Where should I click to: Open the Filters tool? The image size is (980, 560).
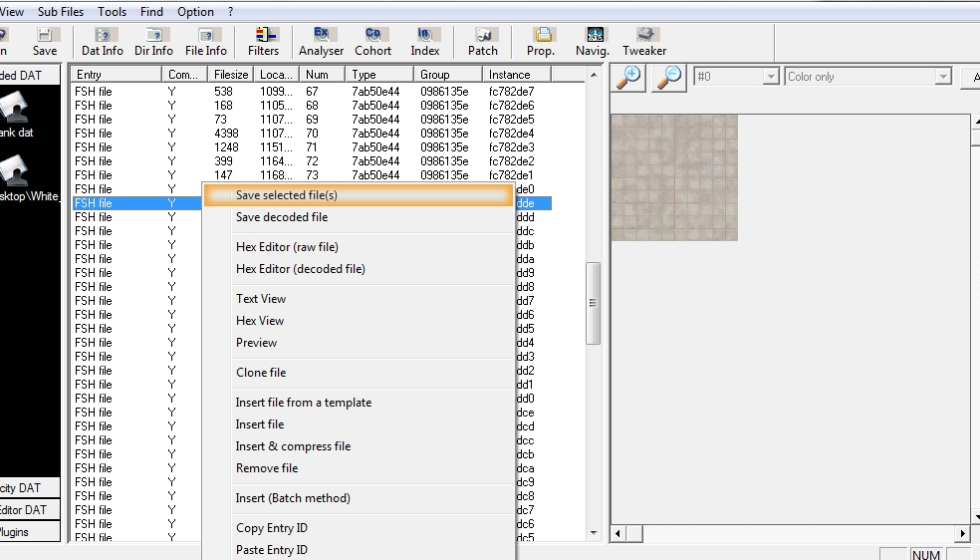[263, 42]
